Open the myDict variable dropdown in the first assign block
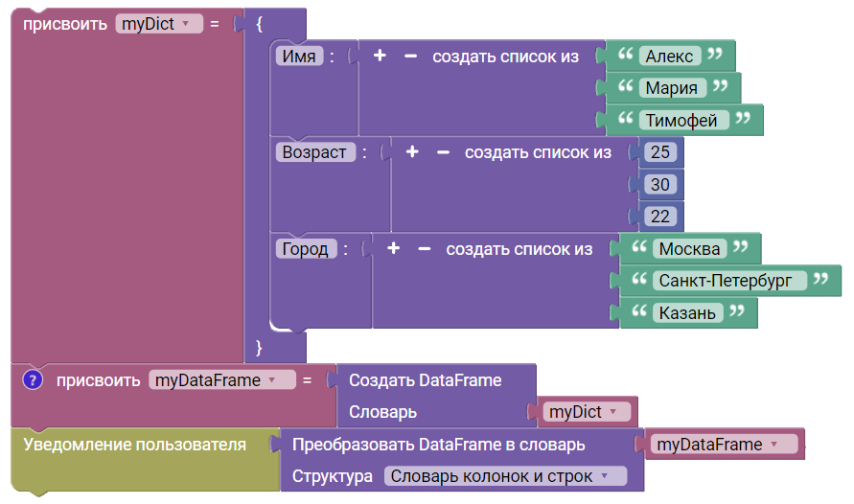Image resolution: width=854 pixels, height=504 pixels. tap(159, 24)
